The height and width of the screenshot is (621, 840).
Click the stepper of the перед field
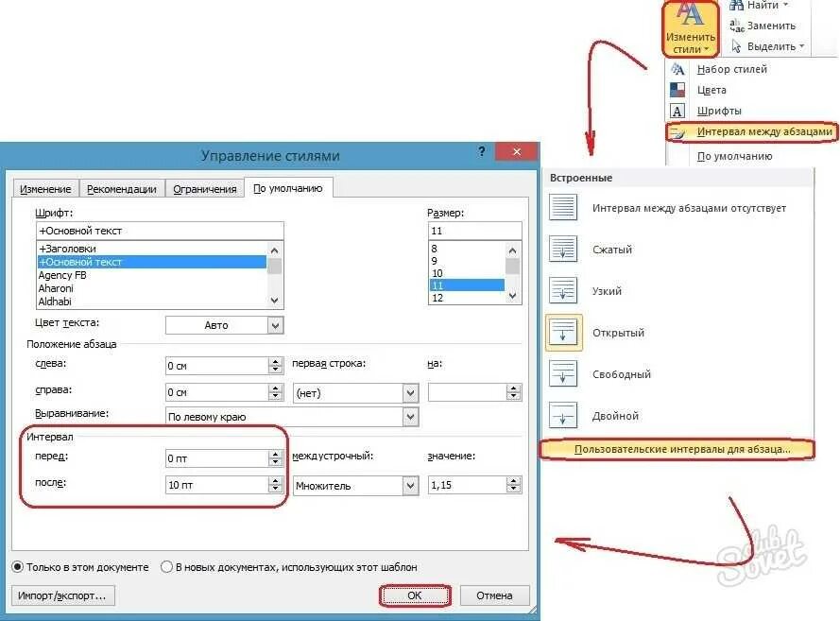pos(275,458)
